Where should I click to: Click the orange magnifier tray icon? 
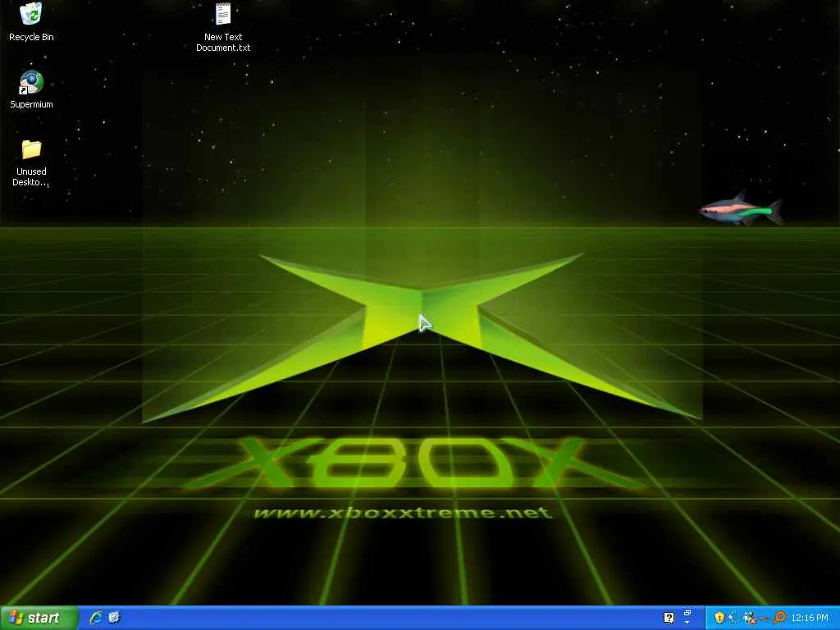click(x=779, y=618)
